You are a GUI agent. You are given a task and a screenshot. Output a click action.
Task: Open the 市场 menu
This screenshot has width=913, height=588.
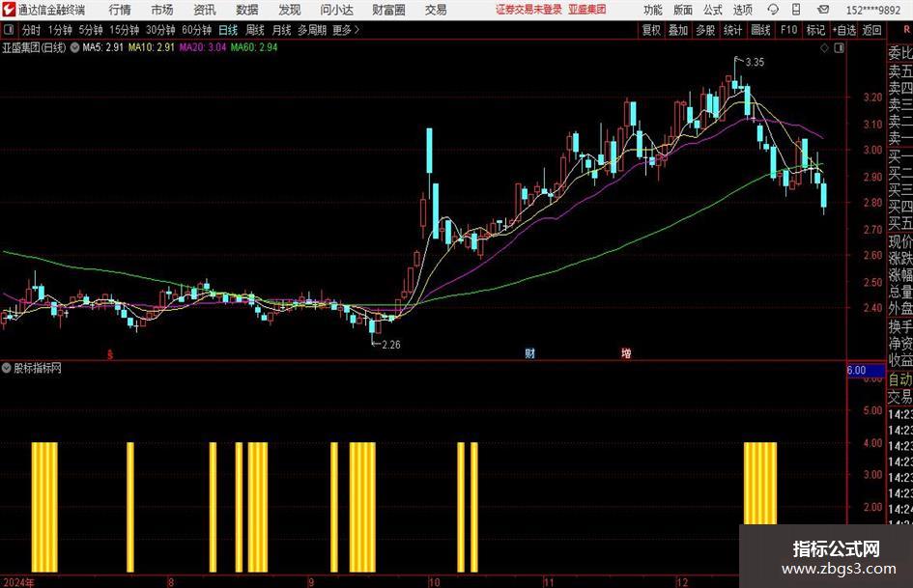tap(162, 10)
